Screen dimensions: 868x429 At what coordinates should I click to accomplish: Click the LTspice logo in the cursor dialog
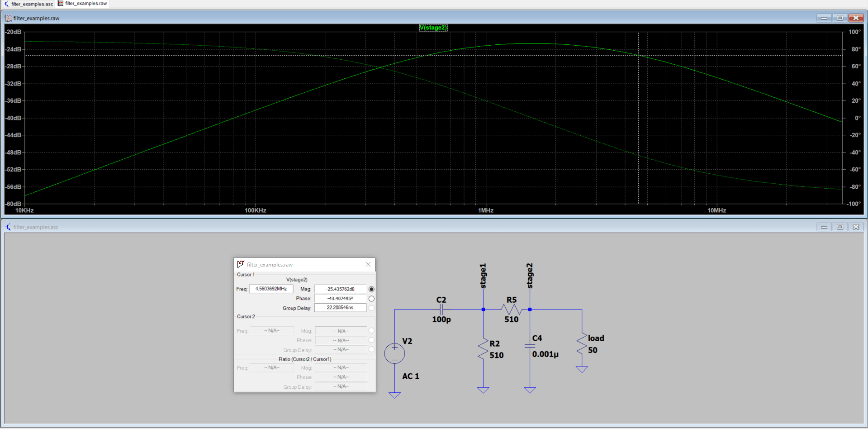pyautogui.click(x=240, y=264)
